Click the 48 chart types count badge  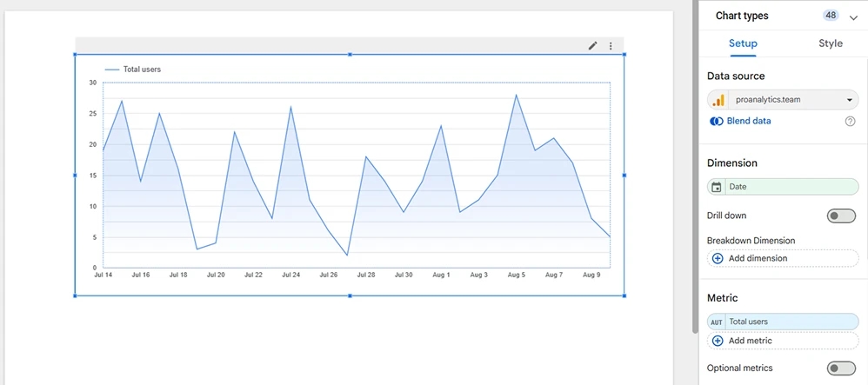(831, 16)
